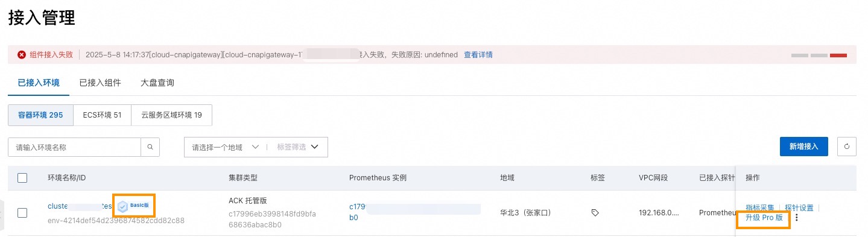Click the red alert pagination indicator bar
This screenshot has height=237, width=868.
point(838,55)
